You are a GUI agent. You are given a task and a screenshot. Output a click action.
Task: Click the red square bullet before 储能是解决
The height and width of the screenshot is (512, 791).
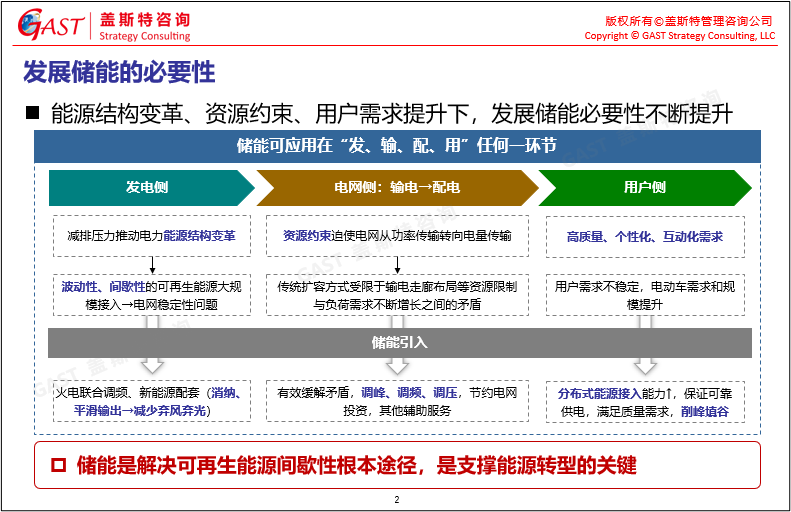click(x=57, y=465)
